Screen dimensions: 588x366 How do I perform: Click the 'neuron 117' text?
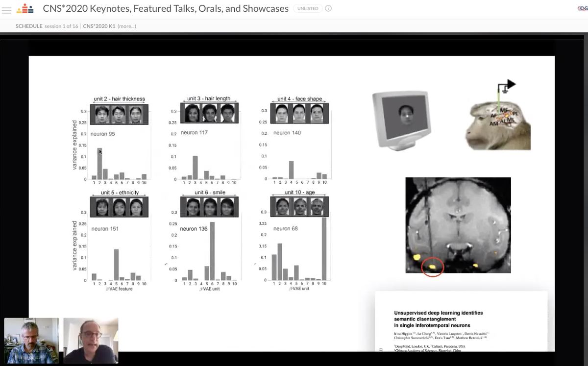(195, 132)
